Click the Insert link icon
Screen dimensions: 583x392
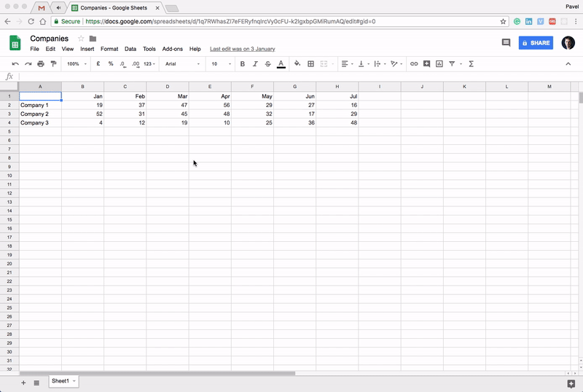414,64
